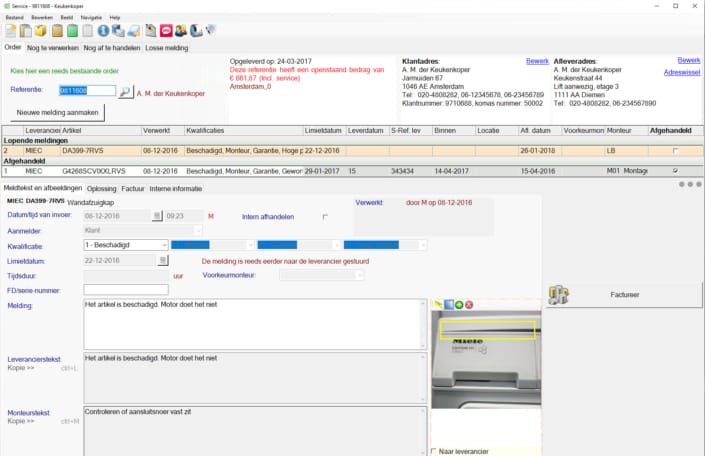Enable the Intern afhandelen checkbox
Image resolution: width=705 pixels, height=456 pixels.
click(324, 216)
